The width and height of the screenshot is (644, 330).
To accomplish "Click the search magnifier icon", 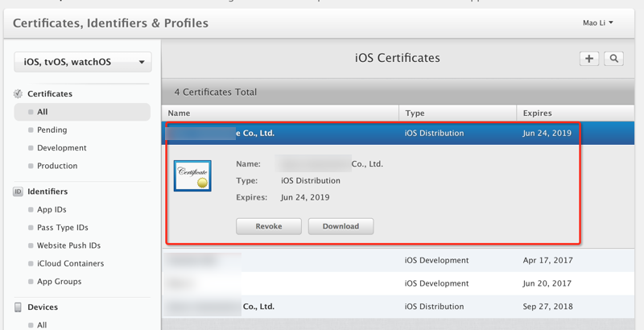I will pos(613,59).
